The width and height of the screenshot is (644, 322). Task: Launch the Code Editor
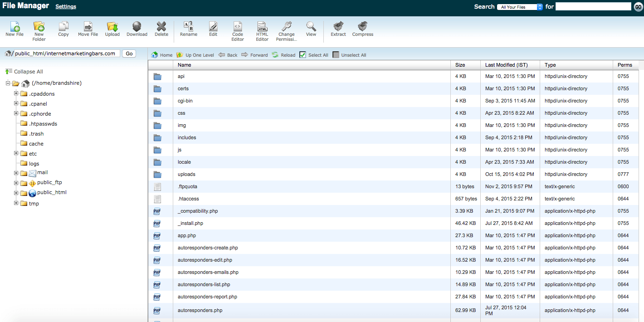coord(238,31)
